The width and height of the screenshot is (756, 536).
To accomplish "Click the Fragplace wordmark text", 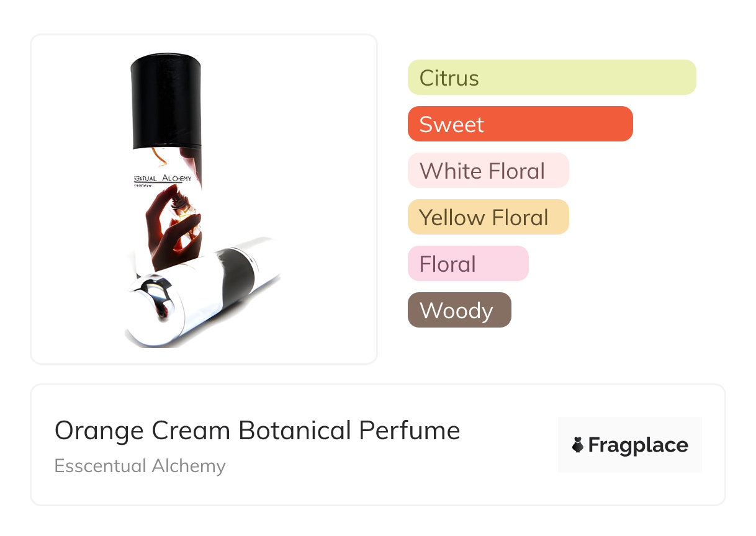I will 637,445.
